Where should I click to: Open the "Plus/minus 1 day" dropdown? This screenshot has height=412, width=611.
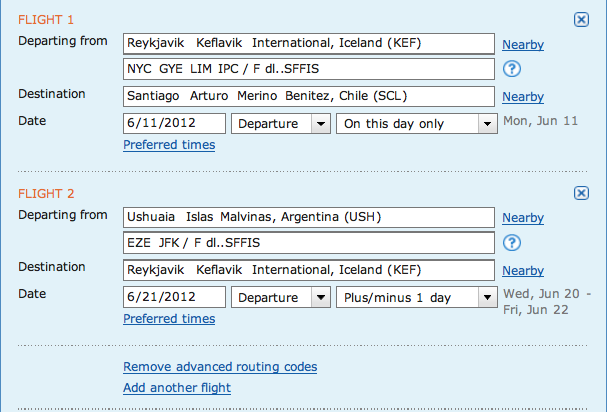pos(417,297)
